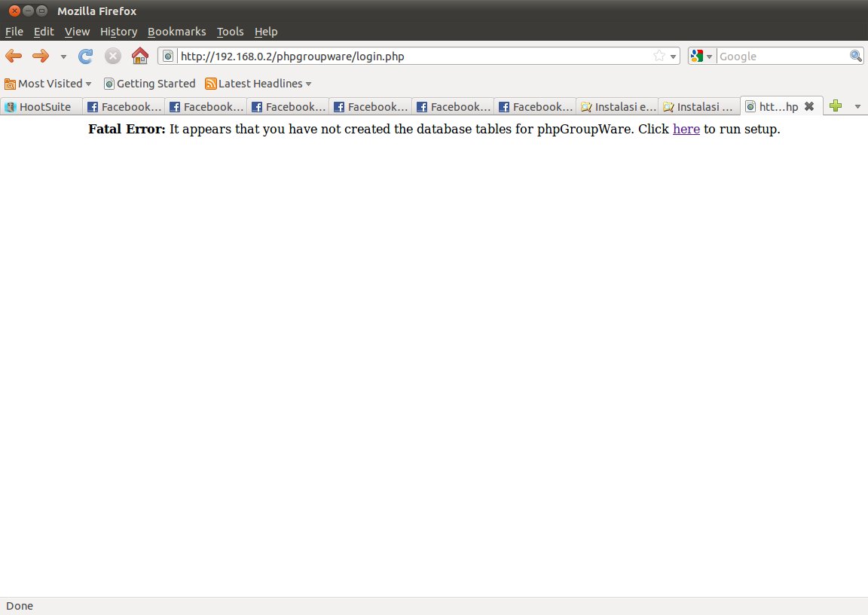
Task: Switch to the sixth Facebook tab
Action: point(535,107)
